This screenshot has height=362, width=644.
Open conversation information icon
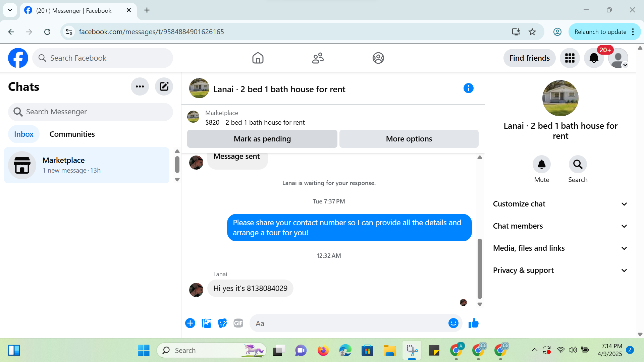tap(468, 88)
